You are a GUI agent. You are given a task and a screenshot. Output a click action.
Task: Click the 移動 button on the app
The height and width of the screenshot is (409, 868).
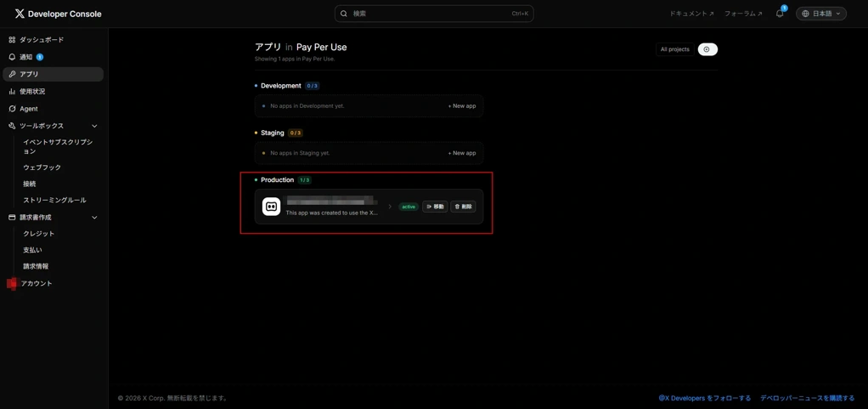pos(435,207)
